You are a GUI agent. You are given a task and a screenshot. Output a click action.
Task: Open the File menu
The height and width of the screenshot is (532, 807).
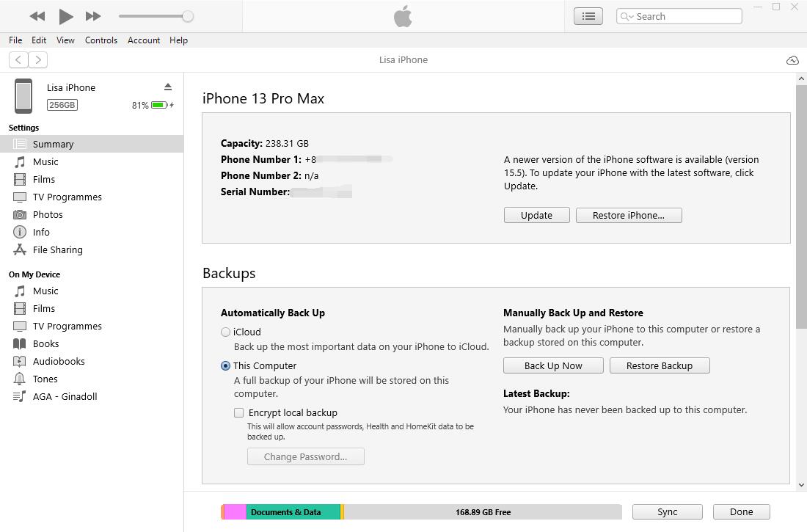coord(15,40)
